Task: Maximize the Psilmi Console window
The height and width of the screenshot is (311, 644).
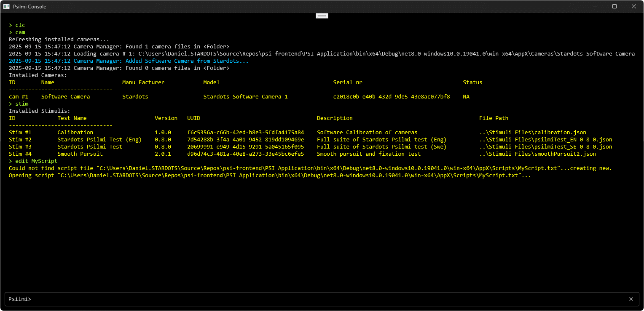Action: [614, 6]
